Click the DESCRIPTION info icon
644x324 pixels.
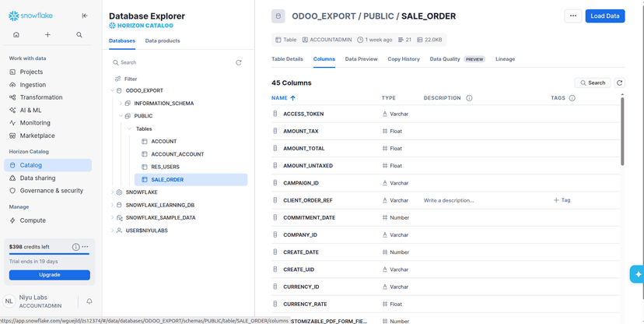click(469, 98)
